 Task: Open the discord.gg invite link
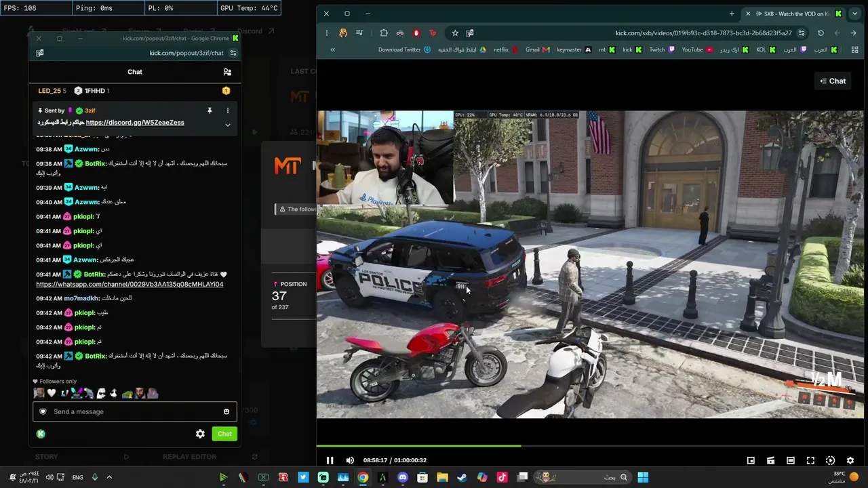pyautogui.click(x=135, y=123)
